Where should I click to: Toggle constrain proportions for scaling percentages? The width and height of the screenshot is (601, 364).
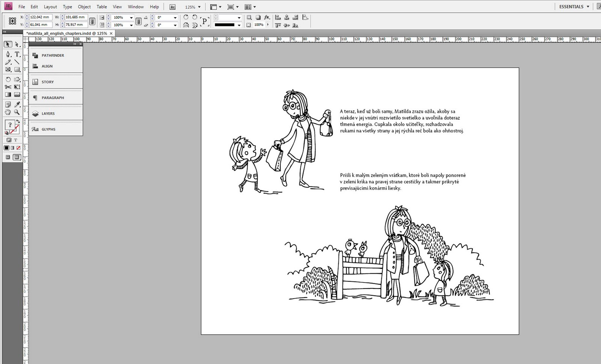tap(138, 21)
